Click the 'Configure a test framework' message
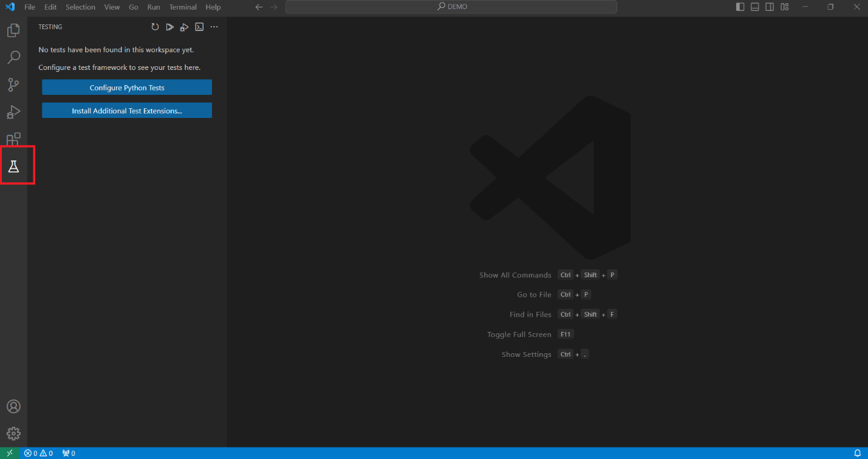Image resolution: width=868 pixels, height=459 pixels. [119, 67]
